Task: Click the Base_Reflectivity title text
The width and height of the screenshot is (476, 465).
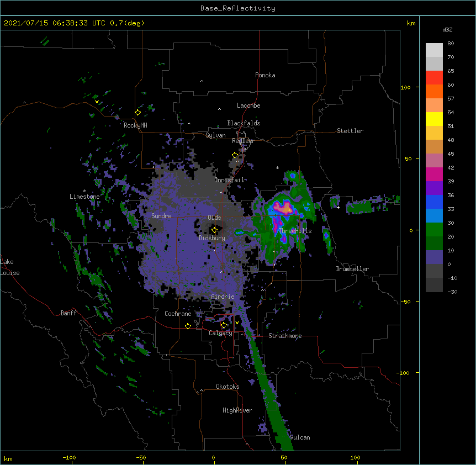Action: point(238,8)
